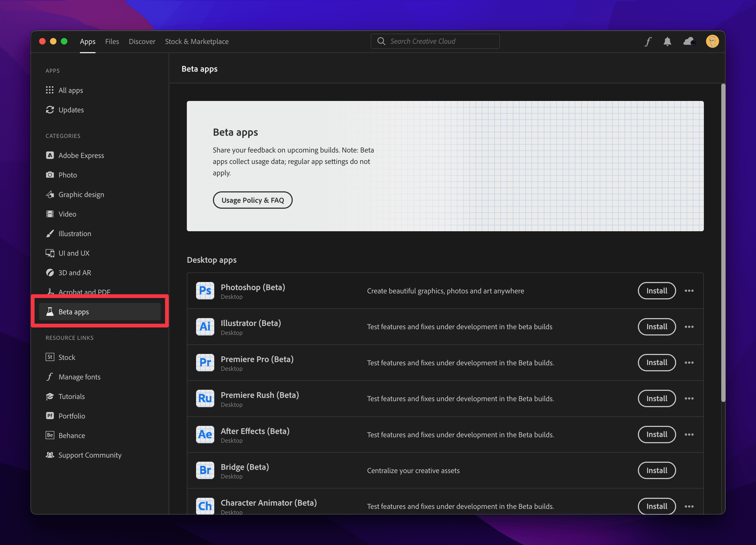The image size is (756, 545).
Task: Click Usage Policy & FAQ button
Action: 253,200
